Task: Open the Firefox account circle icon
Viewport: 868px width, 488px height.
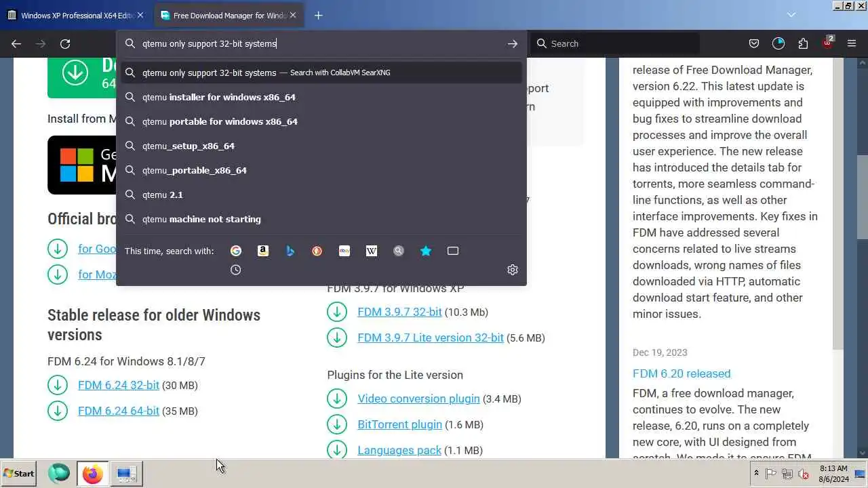Action: point(778,43)
